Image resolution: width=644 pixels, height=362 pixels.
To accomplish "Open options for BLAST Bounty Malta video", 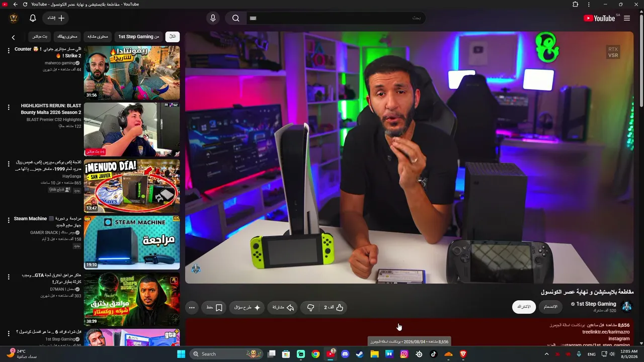I will (9, 107).
